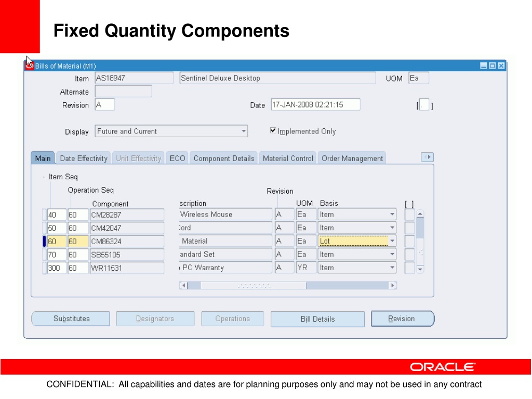Click the Revision button

point(403,318)
